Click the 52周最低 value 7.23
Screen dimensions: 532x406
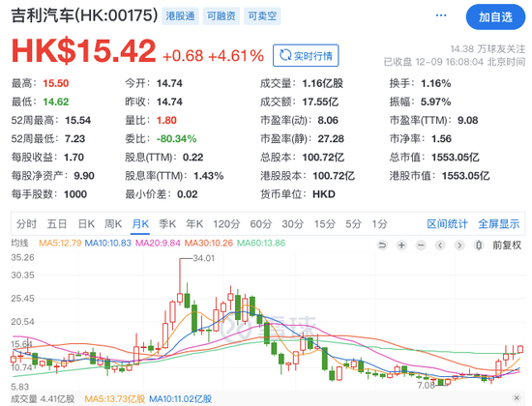click(x=75, y=139)
